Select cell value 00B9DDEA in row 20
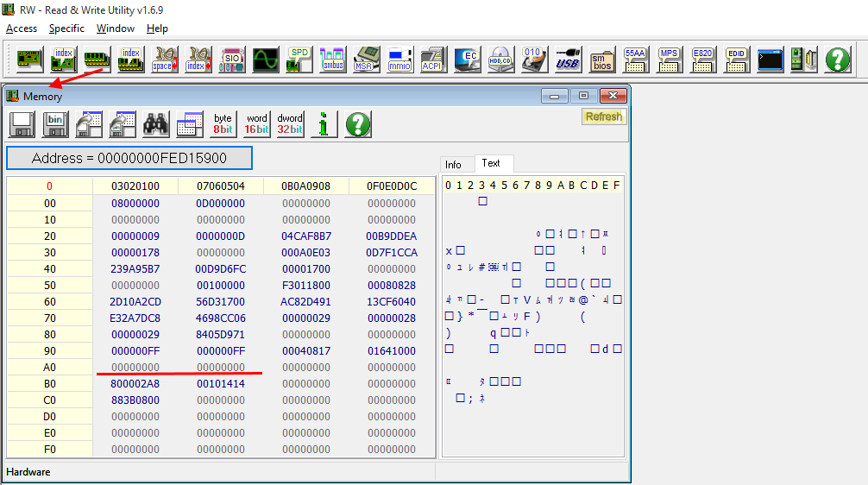868x485 pixels. pos(392,236)
